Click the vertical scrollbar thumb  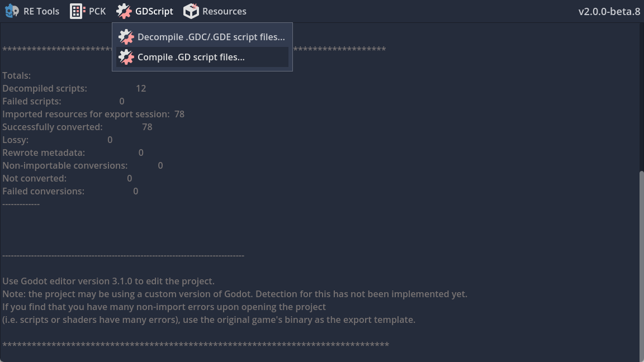pos(641,263)
